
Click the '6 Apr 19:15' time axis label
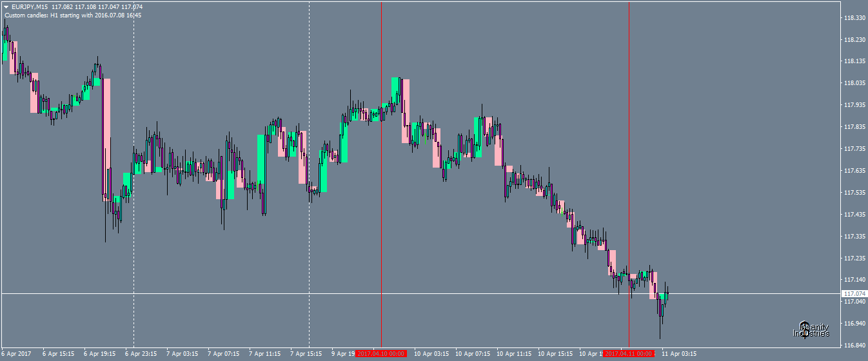[x=99, y=354]
